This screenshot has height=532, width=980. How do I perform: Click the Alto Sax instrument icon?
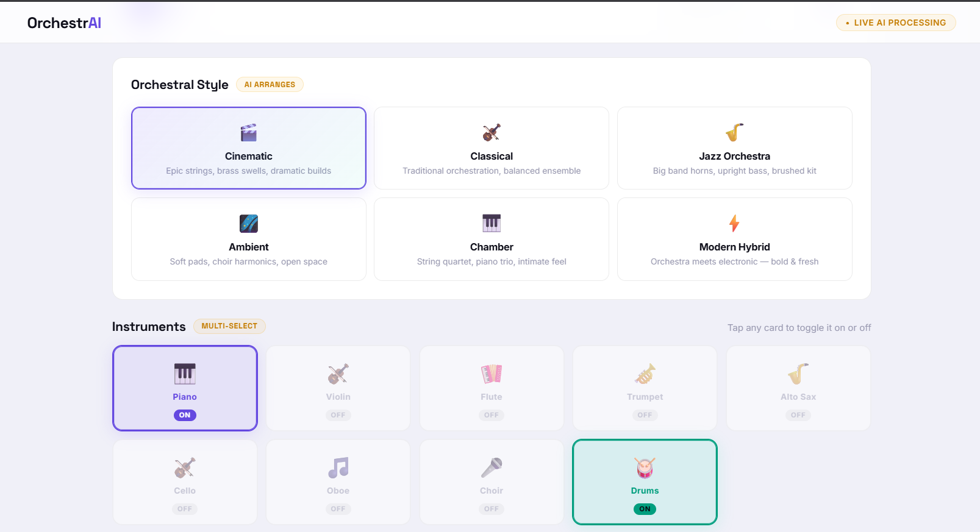click(x=798, y=374)
